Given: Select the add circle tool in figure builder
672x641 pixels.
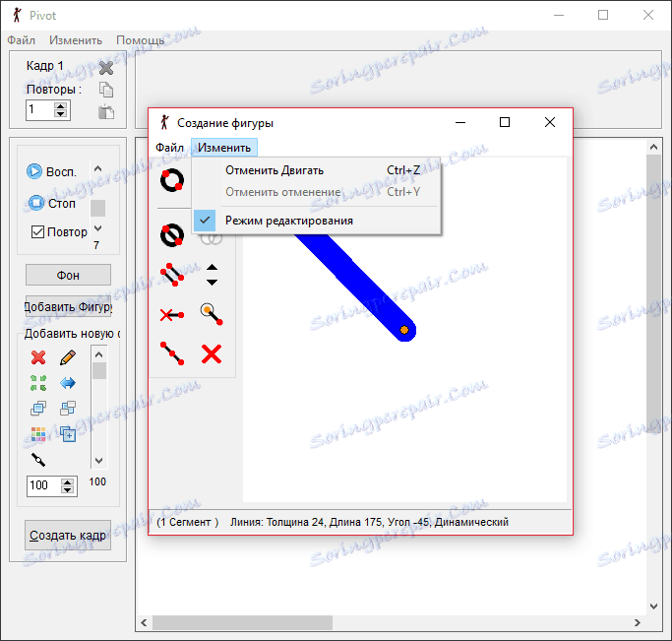Looking at the screenshot, I should coord(172,180).
